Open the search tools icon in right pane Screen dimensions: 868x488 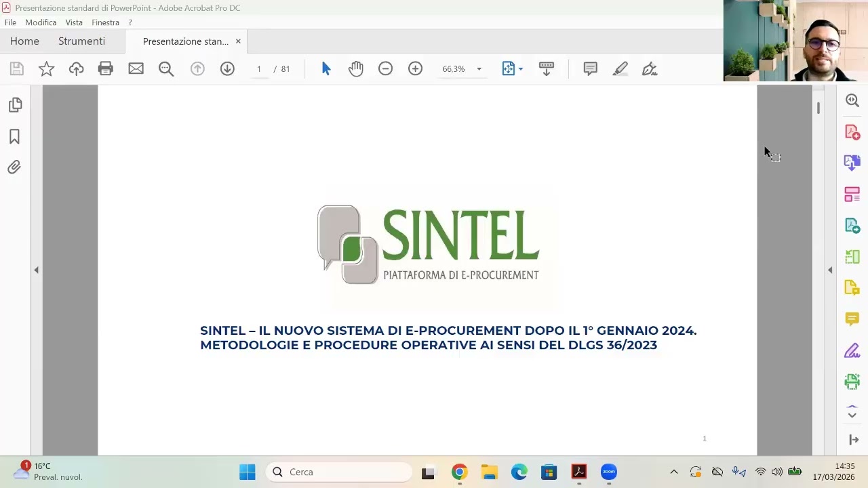tap(852, 100)
